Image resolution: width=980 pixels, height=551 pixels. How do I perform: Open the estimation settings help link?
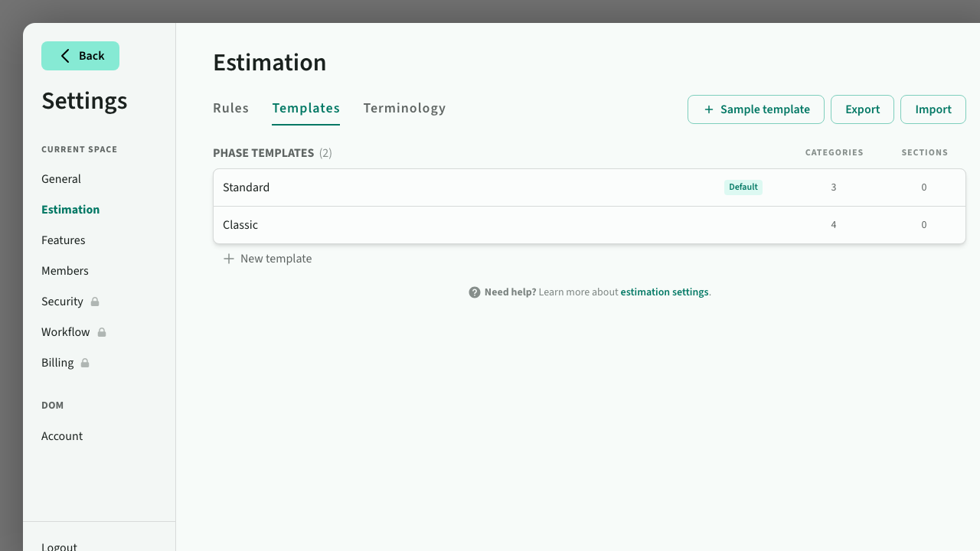coord(664,292)
